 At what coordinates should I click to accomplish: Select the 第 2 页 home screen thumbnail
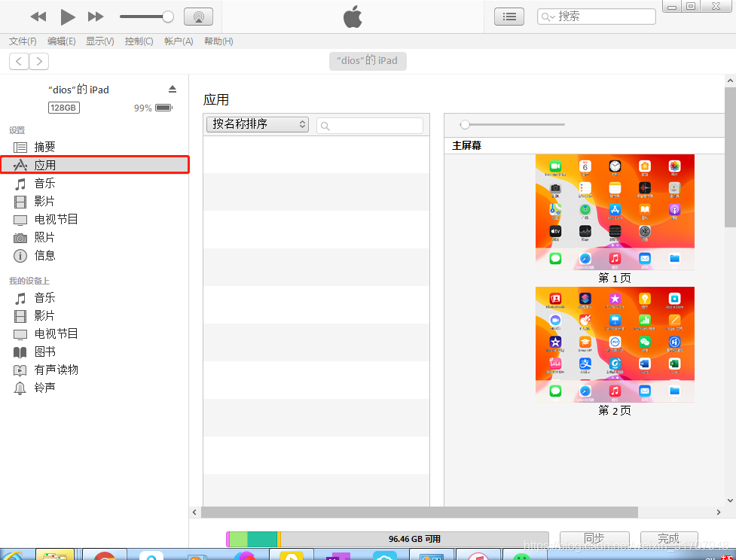point(615,345)
